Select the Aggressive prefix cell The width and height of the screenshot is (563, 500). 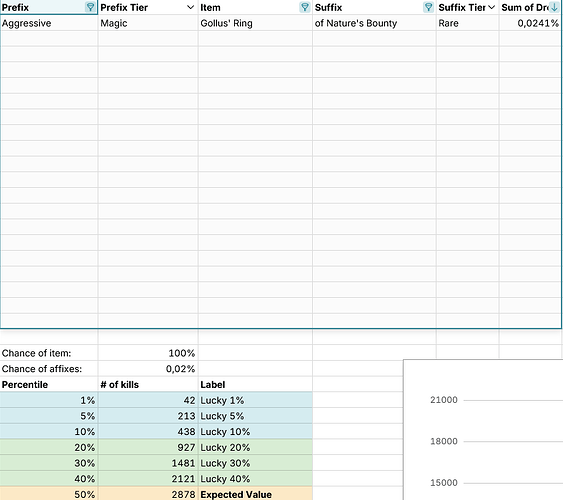(x=49, y=23)
